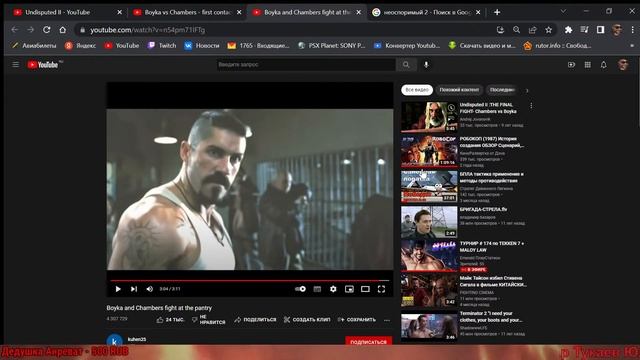The image size is (640, 360).
Task: Toggle the browser side panel
Action: 600,30
